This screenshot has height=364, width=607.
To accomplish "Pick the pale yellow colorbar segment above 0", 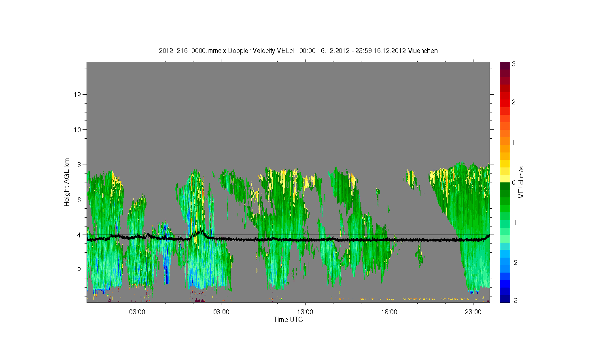I will (x=505, y=179).
